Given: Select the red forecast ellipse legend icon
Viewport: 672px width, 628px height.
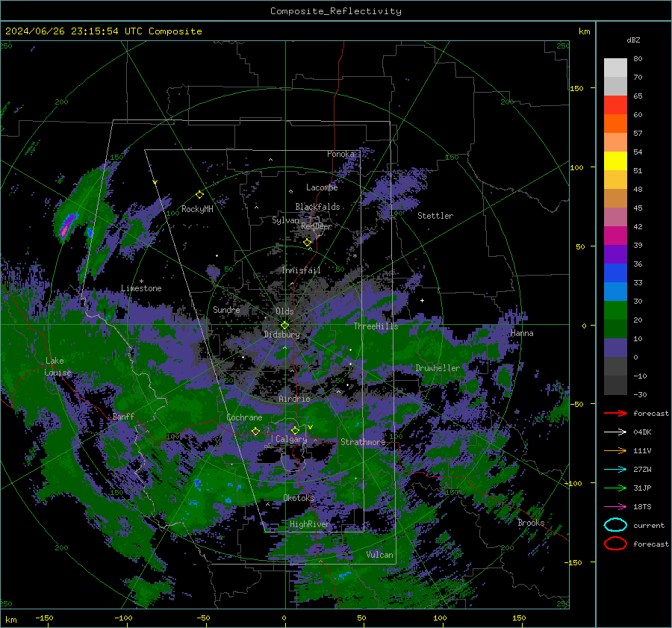Looking at the screenshot, I should pyautogui.click(x=615, y=544).
